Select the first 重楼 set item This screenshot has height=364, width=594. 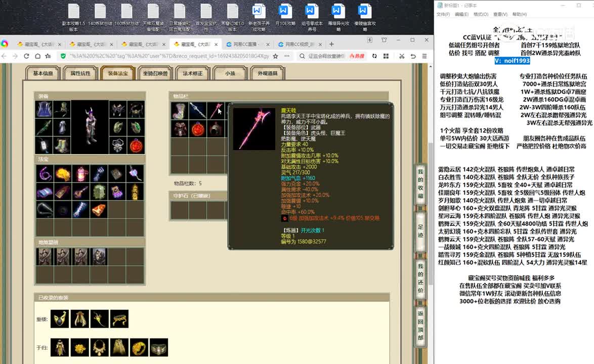(60, 318)
